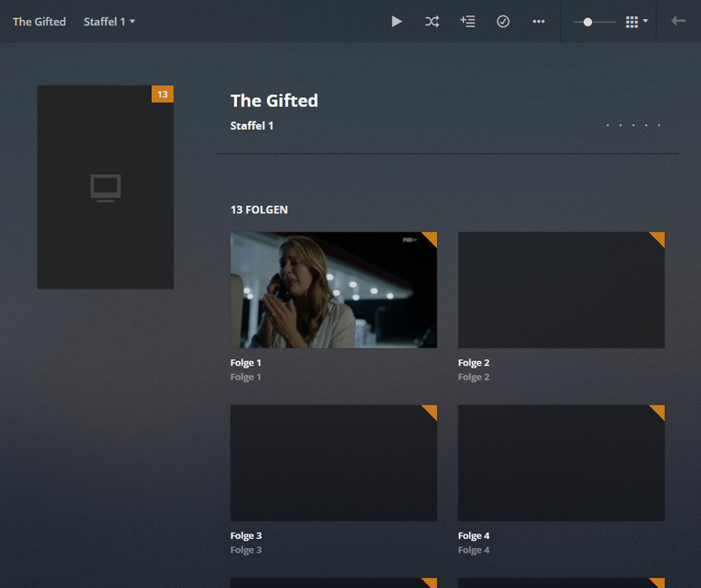Click the season poster placeholder
The width and height of the screenshot is (701, 588).
pyautogui.click(x=105, y=187)
